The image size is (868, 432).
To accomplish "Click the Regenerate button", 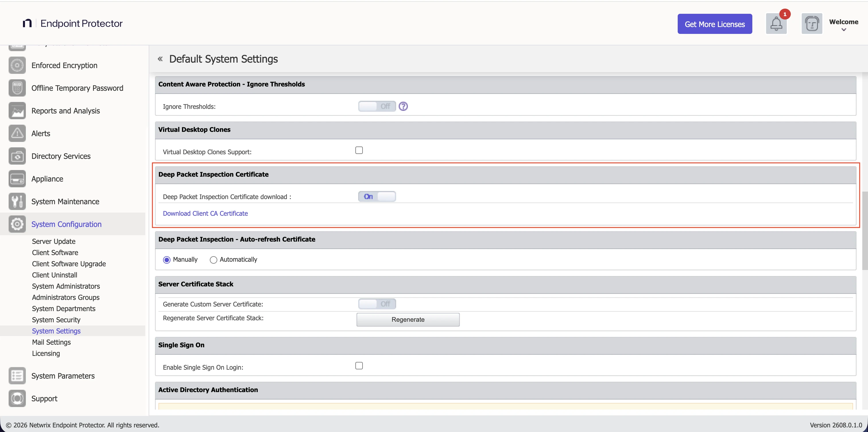I will 408,319.
